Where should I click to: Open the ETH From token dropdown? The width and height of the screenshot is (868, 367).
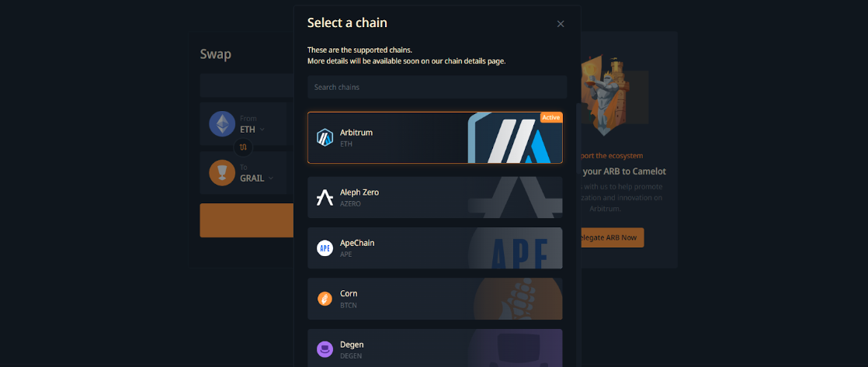pos(252,130)
